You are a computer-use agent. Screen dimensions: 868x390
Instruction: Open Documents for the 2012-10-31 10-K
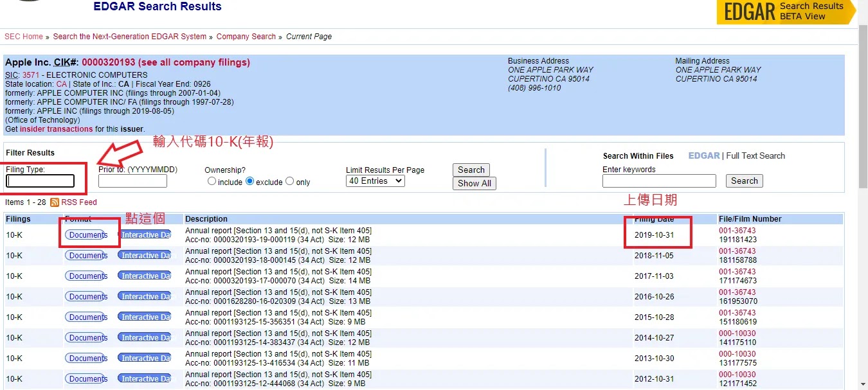click(x=86, y=379)
